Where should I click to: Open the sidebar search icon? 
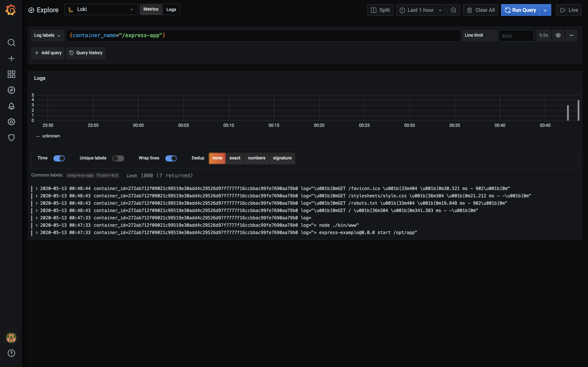point(11,43)
